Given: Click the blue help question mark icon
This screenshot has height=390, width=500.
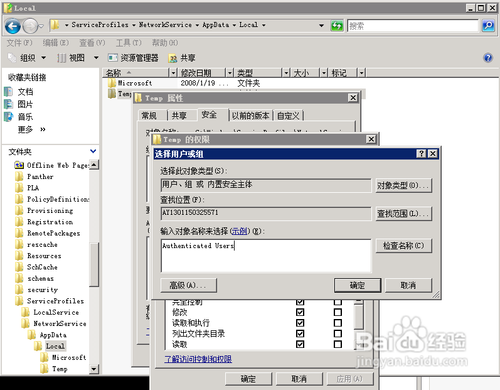Looking at the screenshot, I should click(488, 58).
